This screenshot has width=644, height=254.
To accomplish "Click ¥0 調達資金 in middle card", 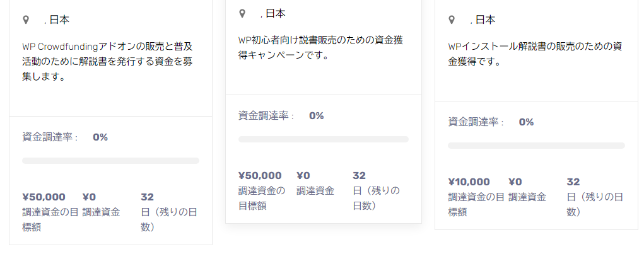I will tap(315, 183).
